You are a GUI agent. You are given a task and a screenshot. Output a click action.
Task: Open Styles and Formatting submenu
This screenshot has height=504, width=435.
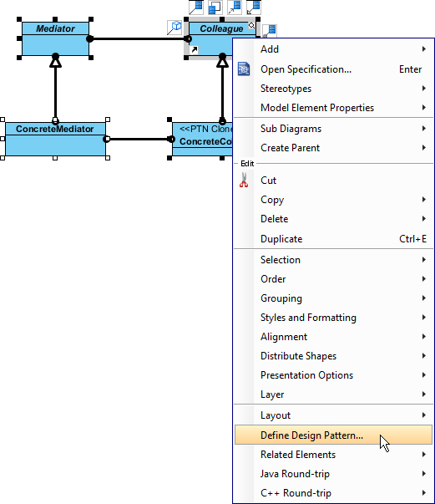click(333, 318)
